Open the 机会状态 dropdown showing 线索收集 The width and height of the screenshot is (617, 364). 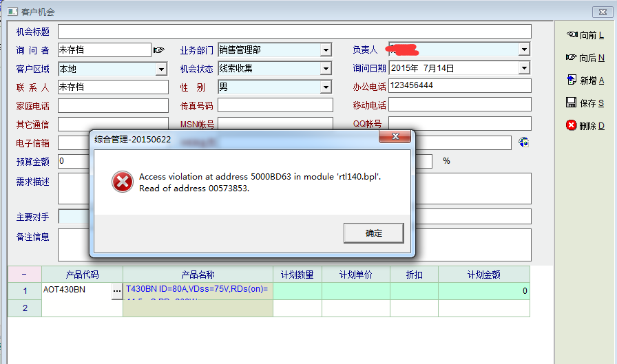(x=326, y=69)
